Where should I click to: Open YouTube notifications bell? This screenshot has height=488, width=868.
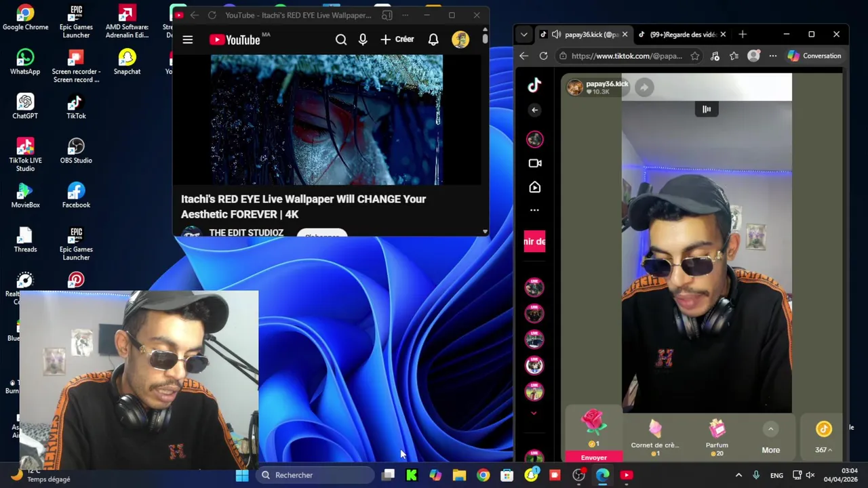tap(433, 40)
